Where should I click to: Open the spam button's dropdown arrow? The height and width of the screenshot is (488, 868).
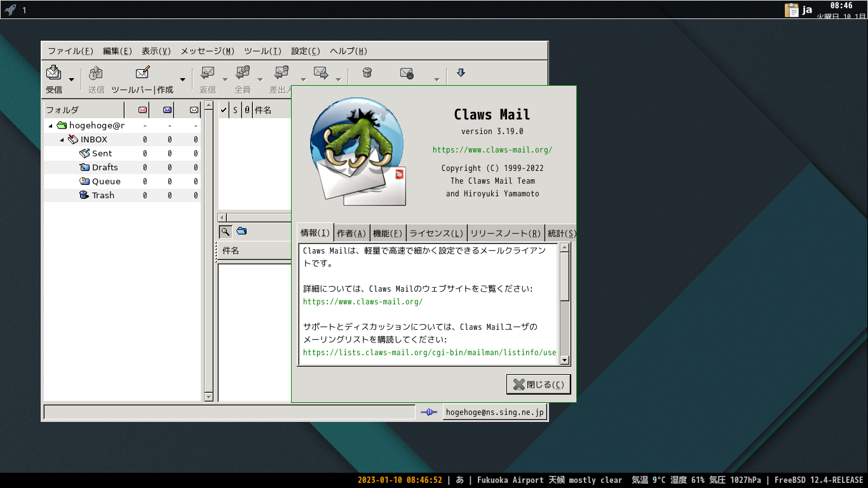pyautogui.click(x=437, y=79)
